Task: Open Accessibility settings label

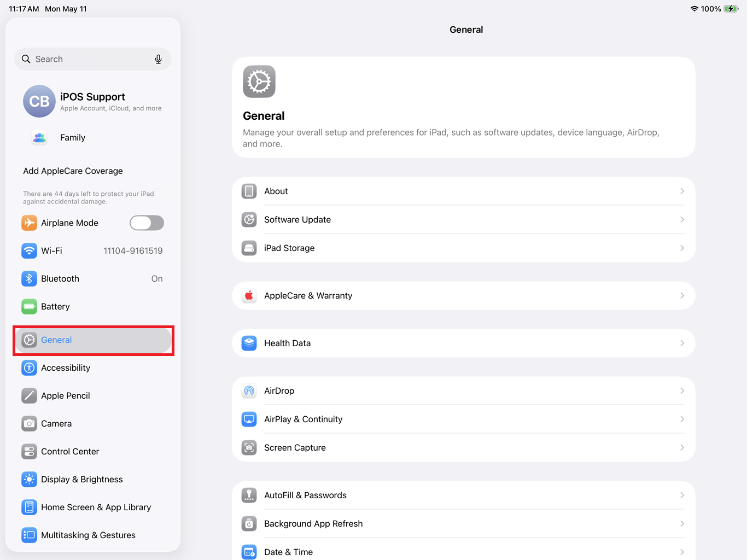Action: pos(66,367)
